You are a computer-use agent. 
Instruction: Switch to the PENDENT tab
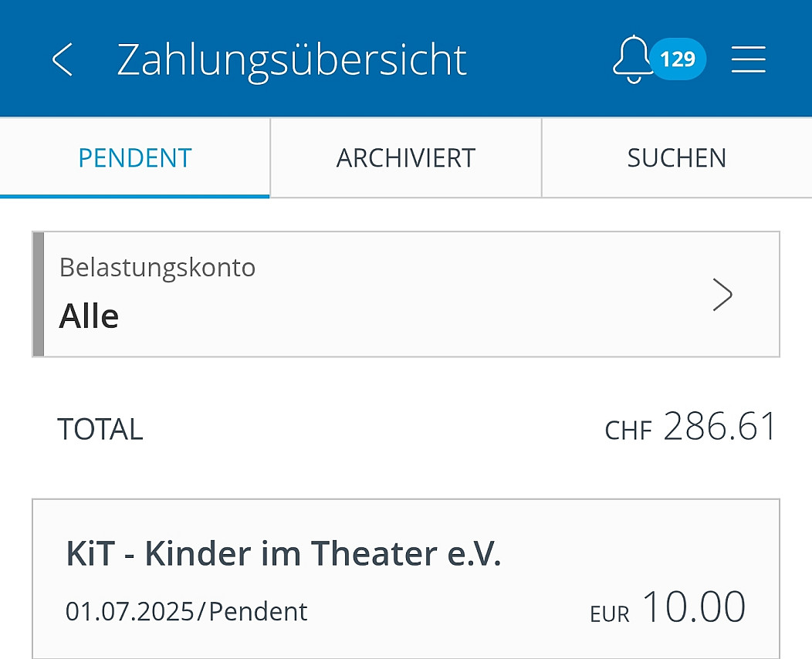135,158
